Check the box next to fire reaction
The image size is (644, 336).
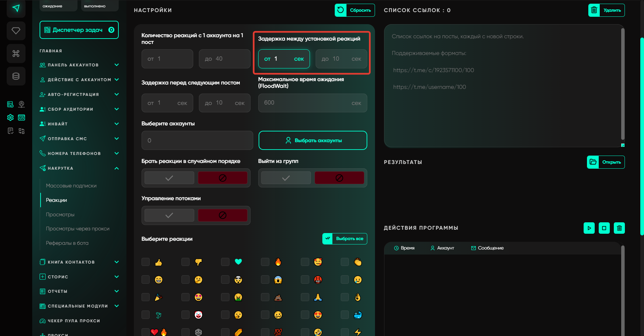(x=265, y=262)
